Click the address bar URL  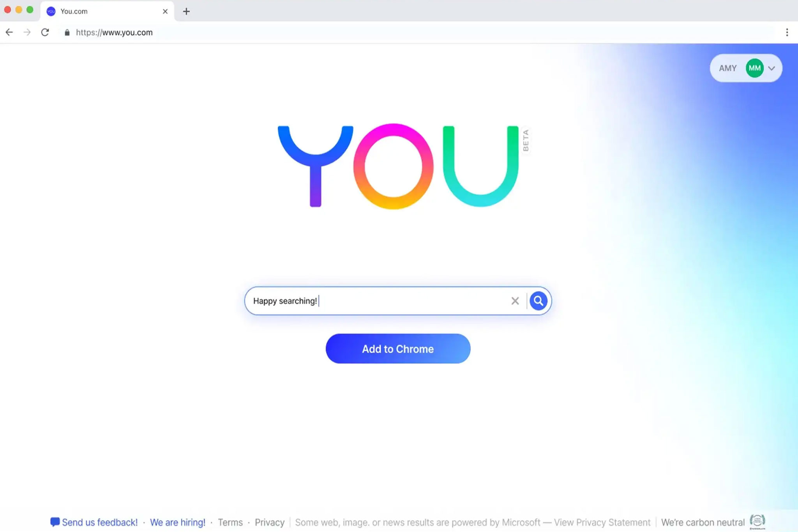click(x=114, y=32)
